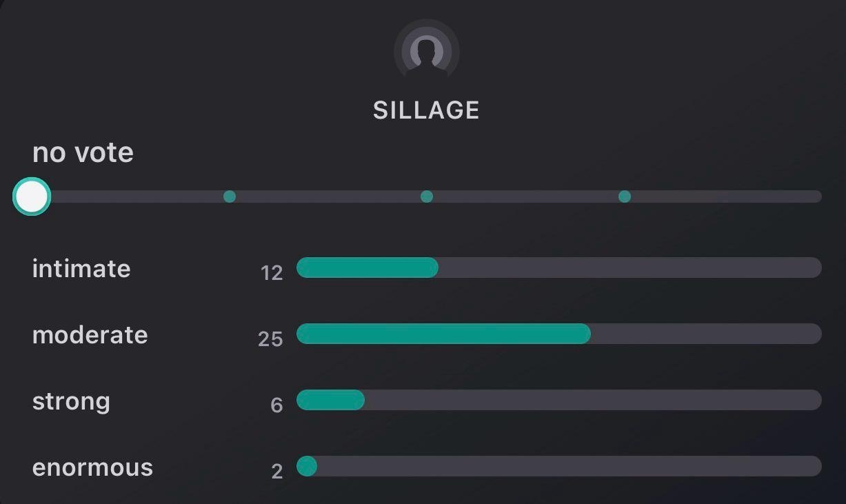846x504 pixels.
Task: Click the teal fill of the intimate bar
Action: (x=367, y=268)
